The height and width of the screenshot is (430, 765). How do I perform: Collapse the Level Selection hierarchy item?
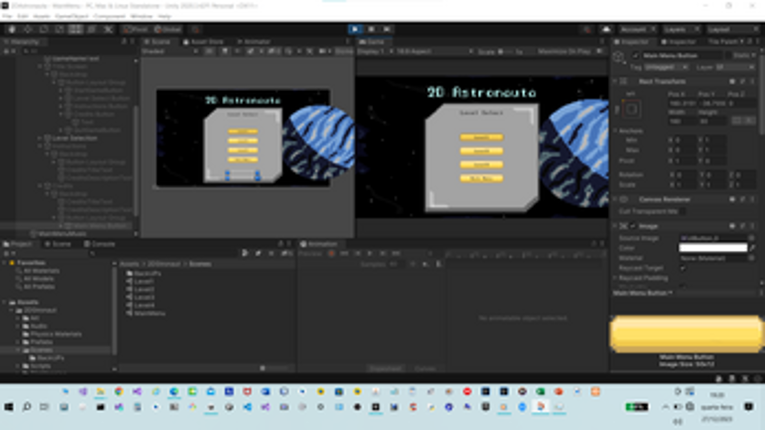point(40,138)
